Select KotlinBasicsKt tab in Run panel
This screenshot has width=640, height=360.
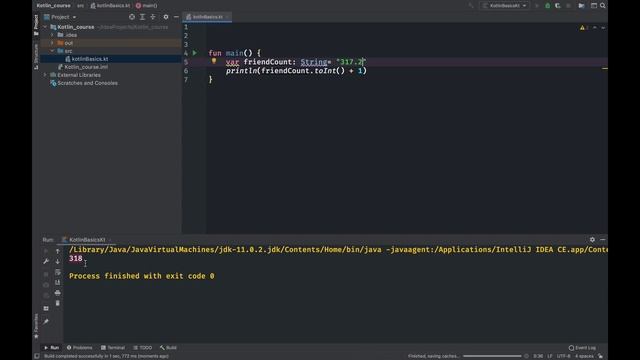[87, 240]
